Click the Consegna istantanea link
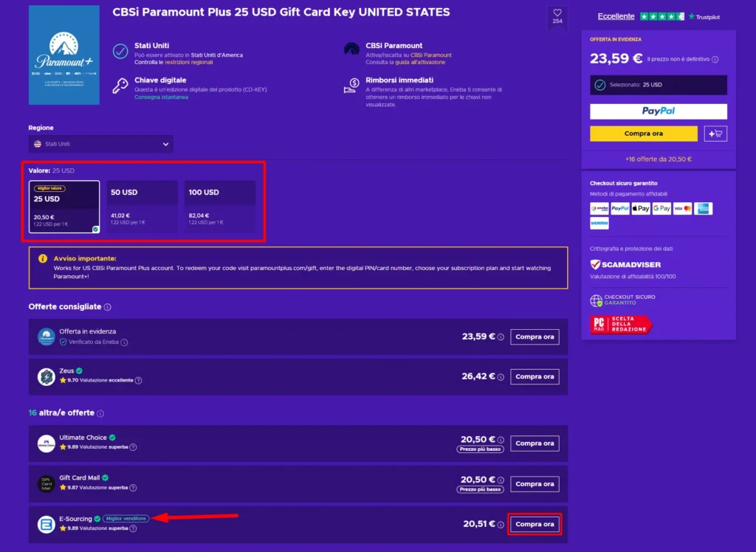 coord(161,97)
